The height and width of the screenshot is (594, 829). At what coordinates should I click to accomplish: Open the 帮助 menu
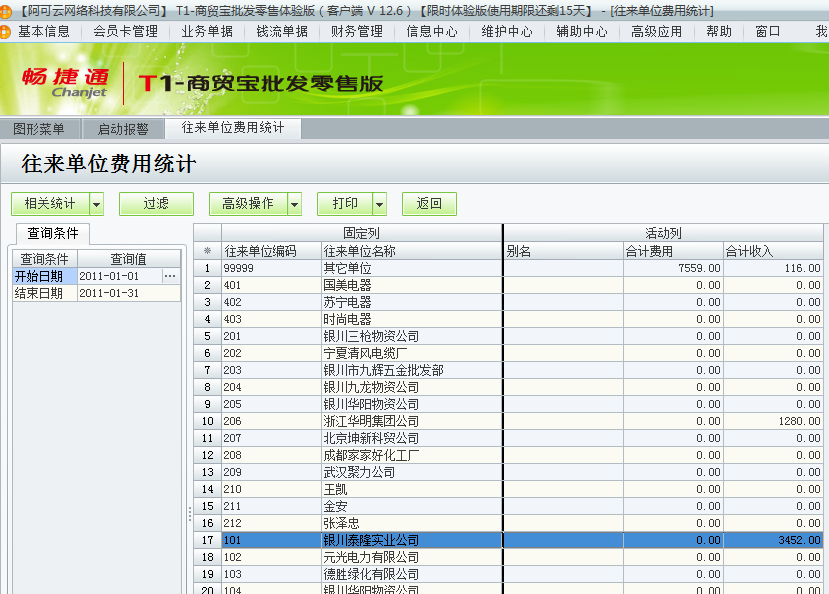click(719, 32)
